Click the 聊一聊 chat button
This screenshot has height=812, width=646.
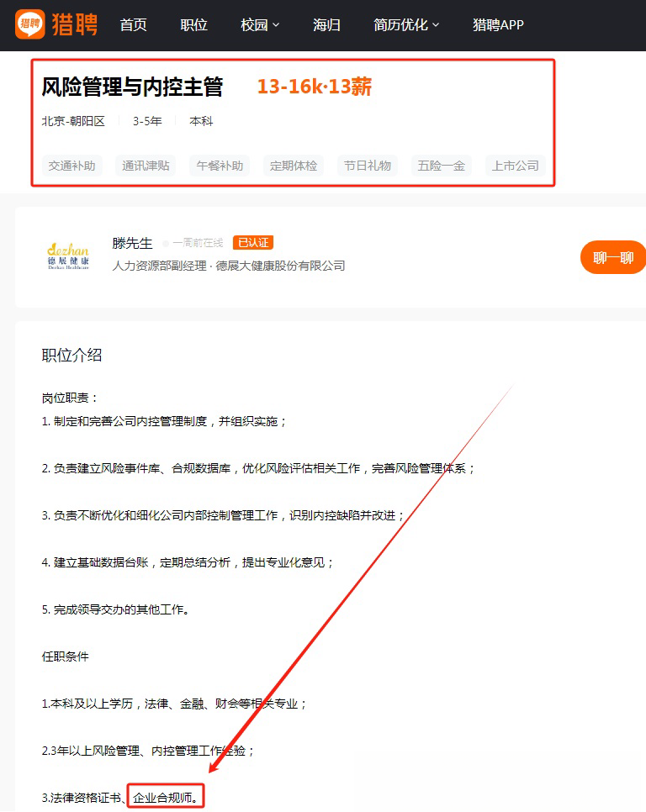[x=613, y=257]
